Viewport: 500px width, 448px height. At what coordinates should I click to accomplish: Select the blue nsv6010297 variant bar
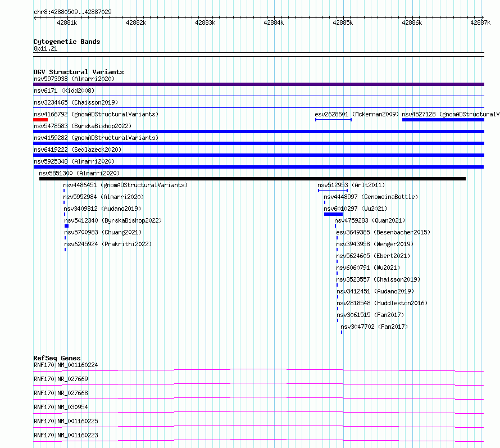(333, 214)
